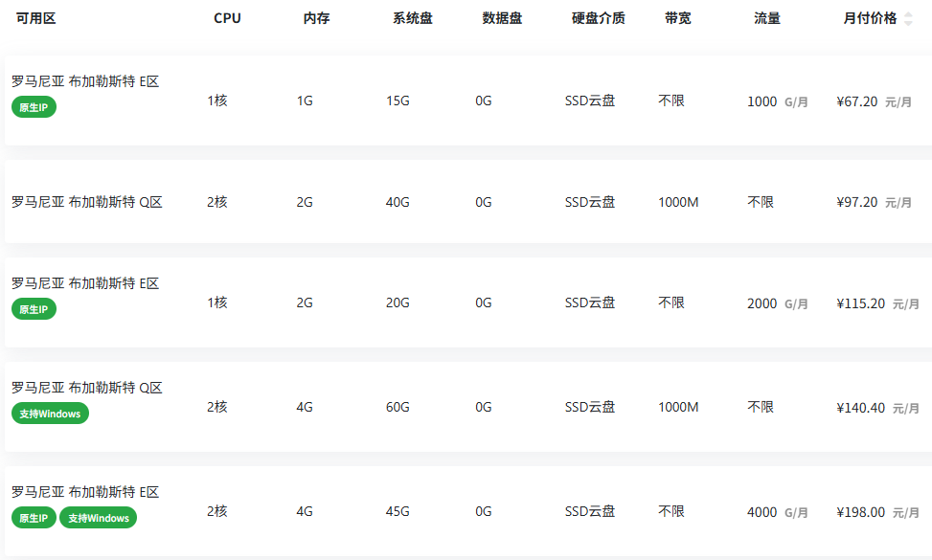
Task: Pick the ¥198.00 monthly price
Action: pyautogui.click(x=861, y=512)
